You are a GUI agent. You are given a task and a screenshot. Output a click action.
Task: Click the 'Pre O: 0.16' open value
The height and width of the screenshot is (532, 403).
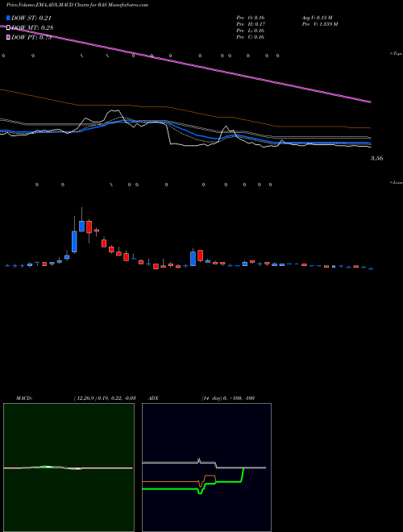click(251, 18)
